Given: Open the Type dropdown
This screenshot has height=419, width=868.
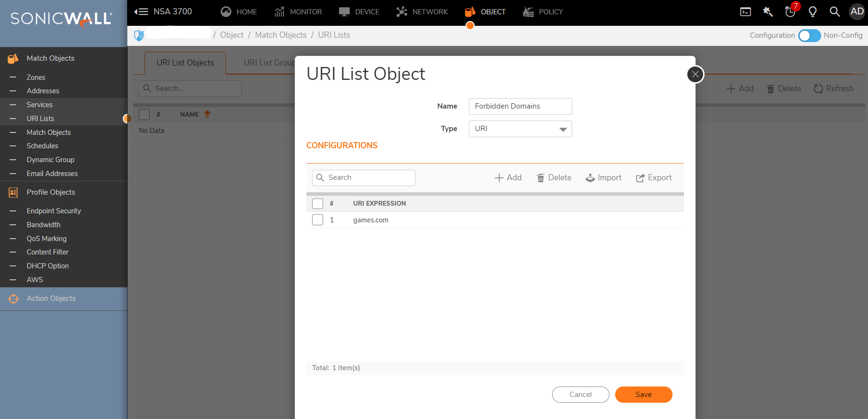Looking at the screenshot, I should [520, 129].
